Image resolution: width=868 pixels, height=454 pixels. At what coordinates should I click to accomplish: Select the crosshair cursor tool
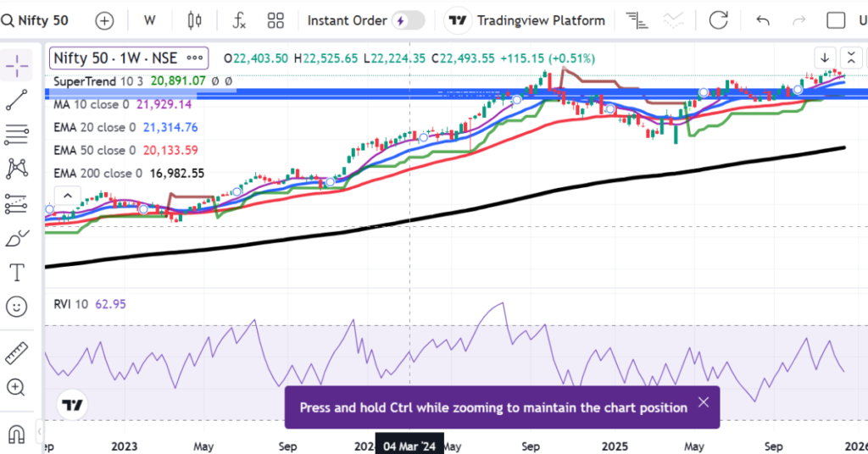tap(17, 66)
